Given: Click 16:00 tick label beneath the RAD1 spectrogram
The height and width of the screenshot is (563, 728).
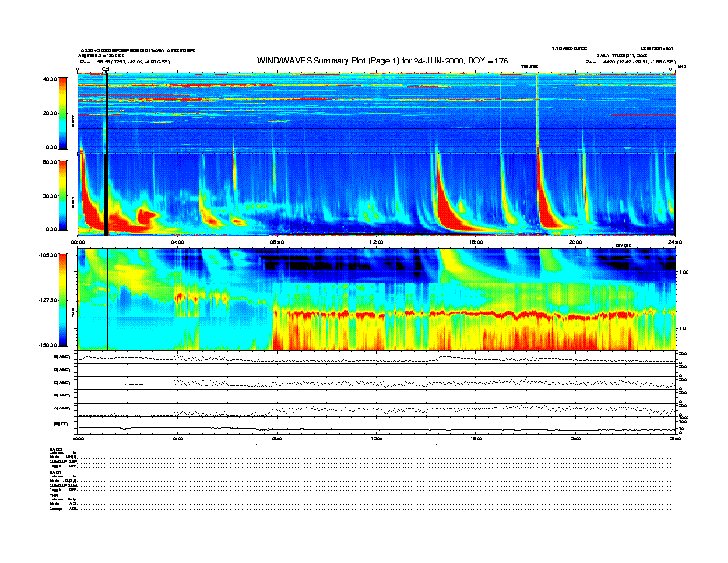Looking at the screenshot, I should pyautogui.click(x=476, y=242).
